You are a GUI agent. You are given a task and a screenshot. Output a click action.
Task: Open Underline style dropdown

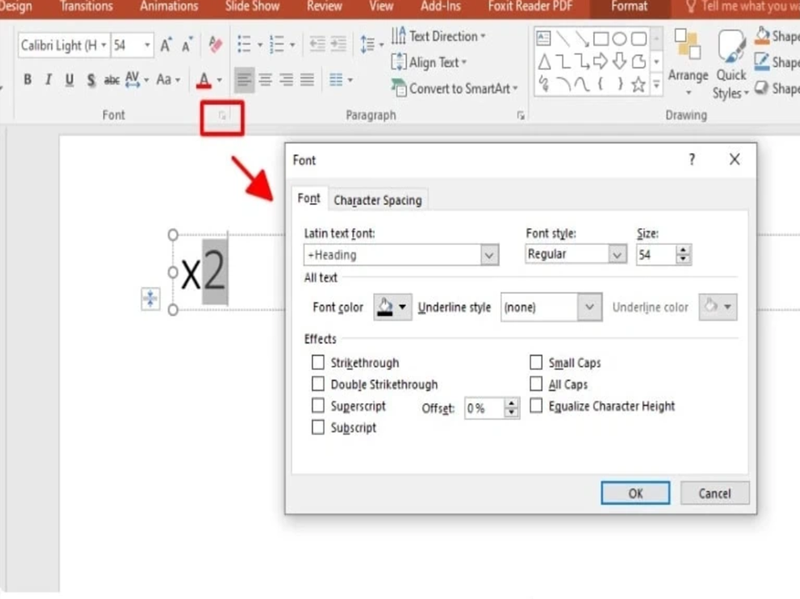(589, 307)
